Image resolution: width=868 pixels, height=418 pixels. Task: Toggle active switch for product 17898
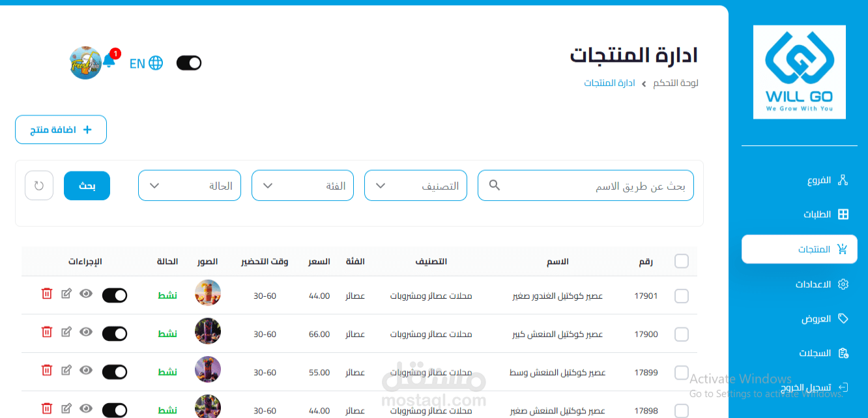[x=115, y=410]
